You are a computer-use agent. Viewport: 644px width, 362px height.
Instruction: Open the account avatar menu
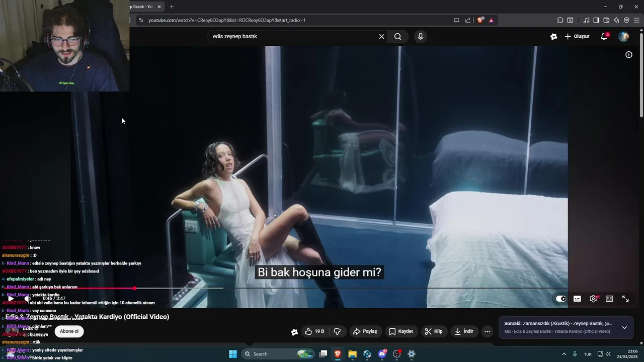(x=623, y=36)
